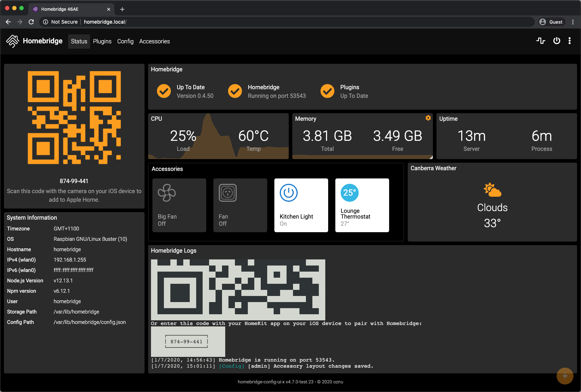Screen dimensions: 581x392
Task: Open the Homebridge three-dot menu
Action: (x=570, y=41)
